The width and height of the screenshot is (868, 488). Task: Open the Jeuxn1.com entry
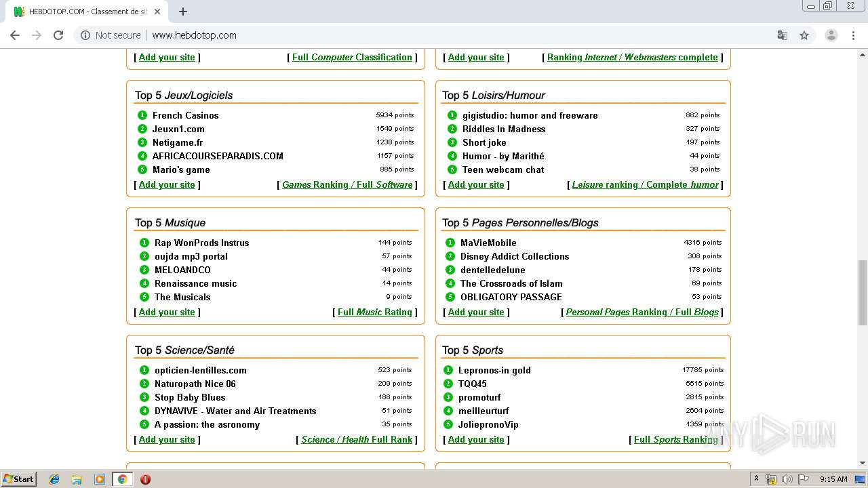pos(178,129)
